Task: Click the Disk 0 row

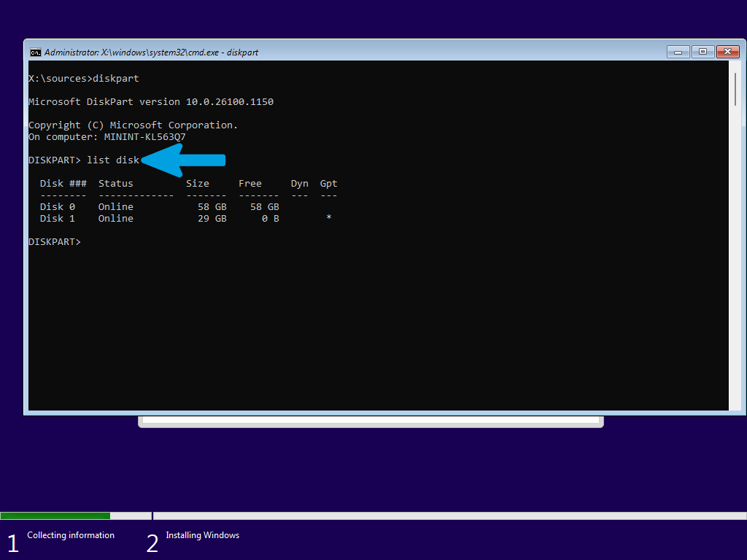Action: (x=160, y=206)
